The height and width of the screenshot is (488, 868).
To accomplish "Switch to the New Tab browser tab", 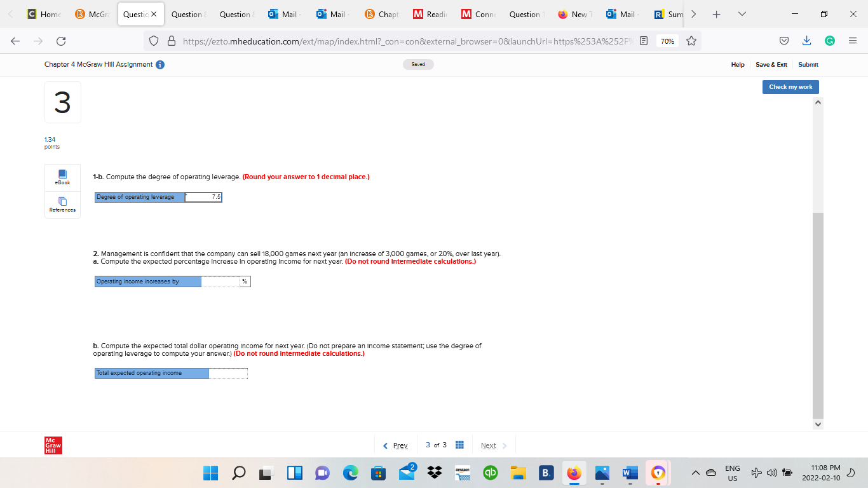I will [575, 14].
